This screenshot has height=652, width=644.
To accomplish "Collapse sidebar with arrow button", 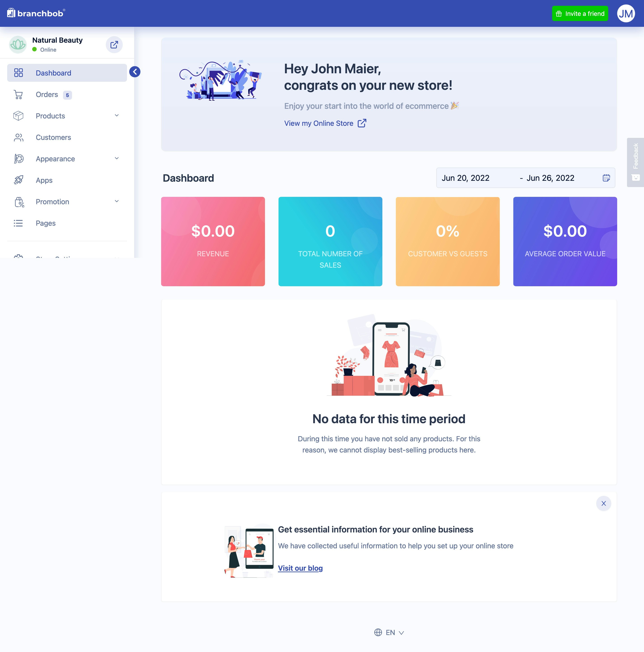I will [135, 72].
